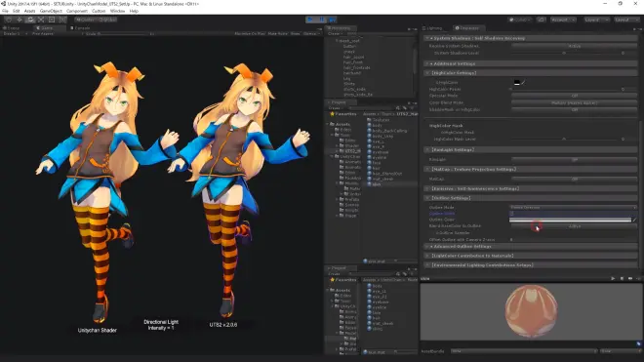Click the HighColor color swatch
644x362 pixels.
tap(517, 83)
